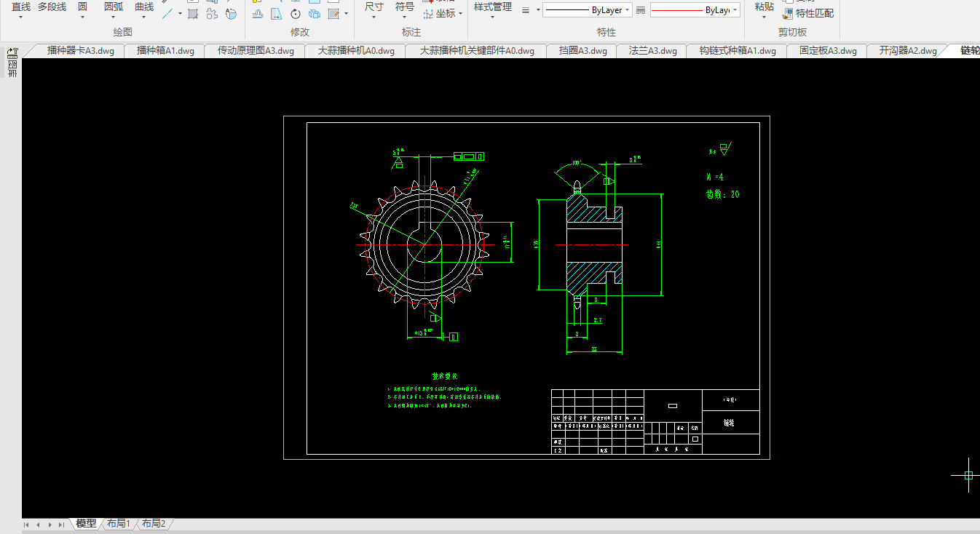Screen dimensions: 980x534
Task: Select the 圆弧 arc tool
Action: (113, 7)
